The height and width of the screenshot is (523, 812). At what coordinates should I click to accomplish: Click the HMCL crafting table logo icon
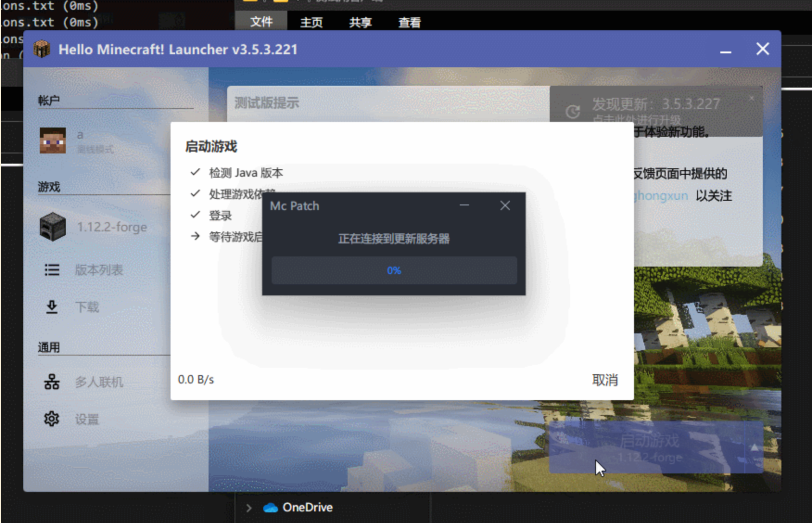[42, 49]
